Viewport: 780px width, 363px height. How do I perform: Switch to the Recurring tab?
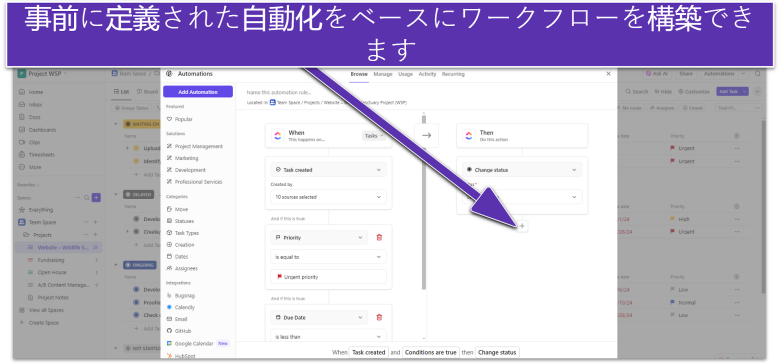click(x=453, y=74)
